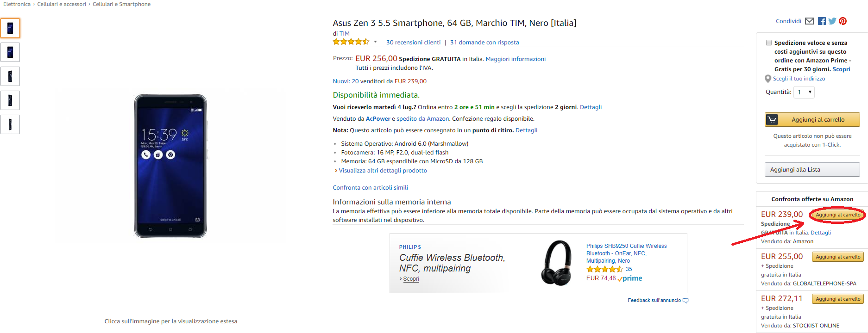
Task: Click Aggiungi alla Lista button
Action: click(x=811, y=170)
